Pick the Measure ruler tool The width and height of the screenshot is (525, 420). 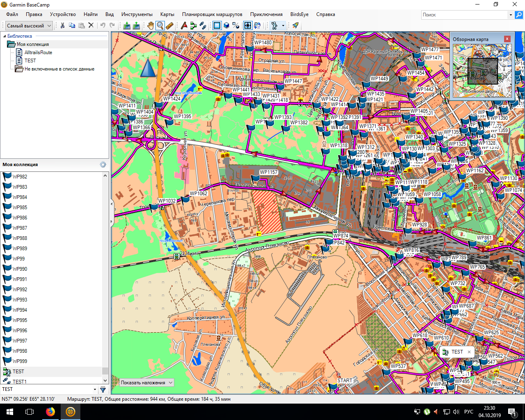pos(169,25)
